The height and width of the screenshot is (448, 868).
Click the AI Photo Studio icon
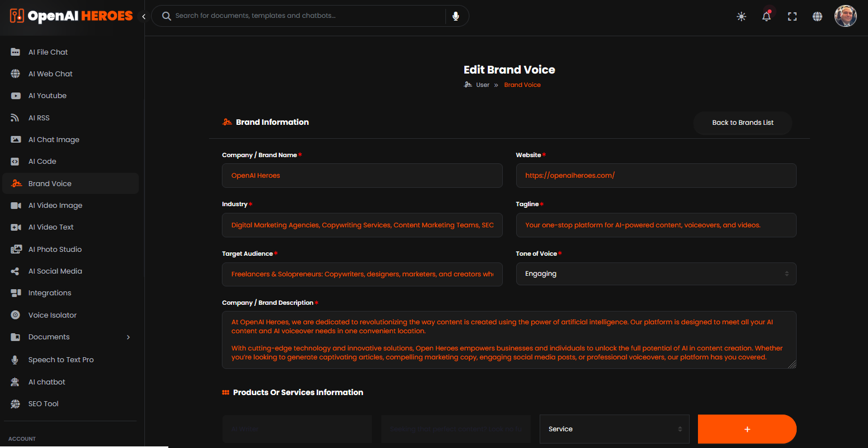click(16, 249)
